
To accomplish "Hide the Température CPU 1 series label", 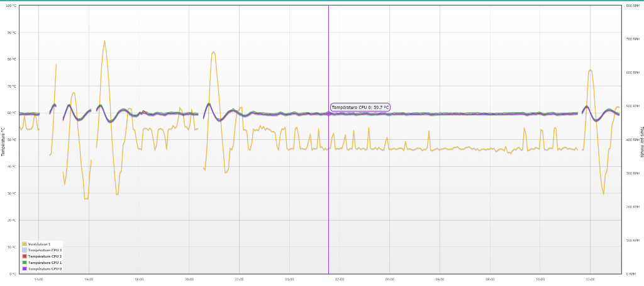I will click(x=45, y=263).
